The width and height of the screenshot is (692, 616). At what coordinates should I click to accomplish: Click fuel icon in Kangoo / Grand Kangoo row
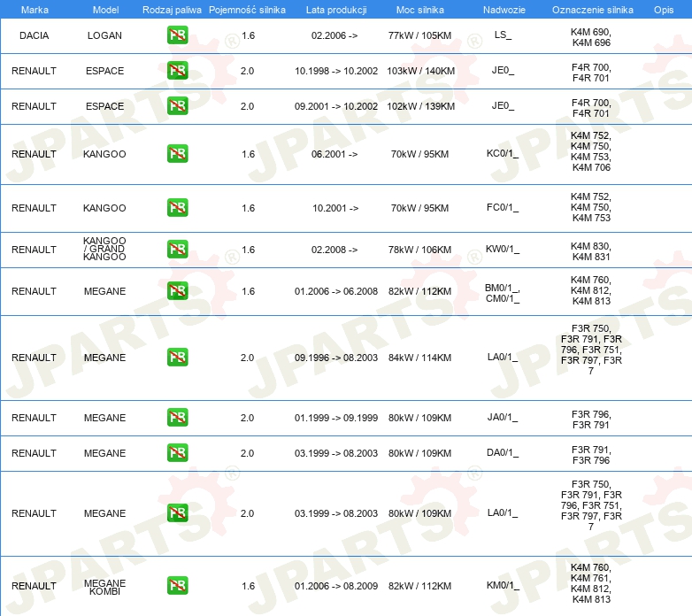pos(177,250)
